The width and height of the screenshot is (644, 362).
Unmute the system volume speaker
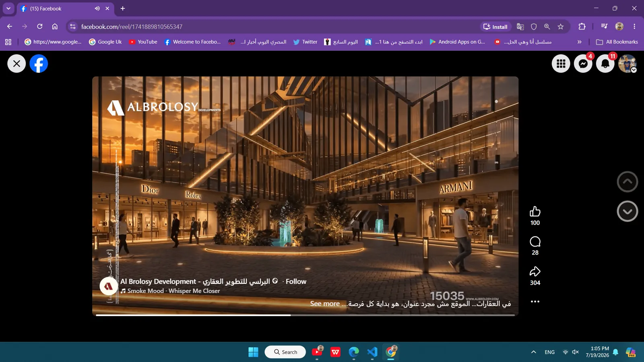576,352
